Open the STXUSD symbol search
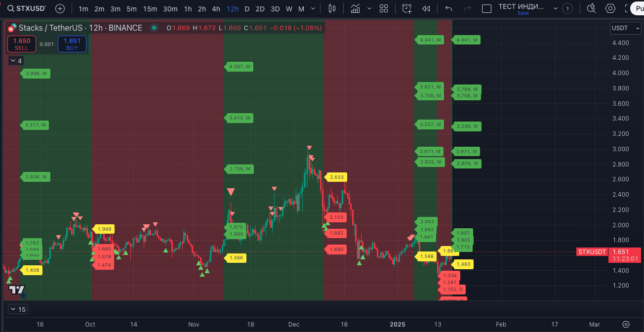The width and height of the screenshot is (644, 332). click(27, 8)
